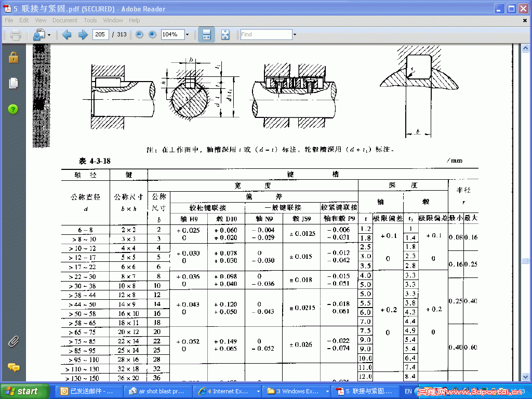The image size is (532, 399).
Task: Click the fit full page icon
Action: [x=225, y=35]
